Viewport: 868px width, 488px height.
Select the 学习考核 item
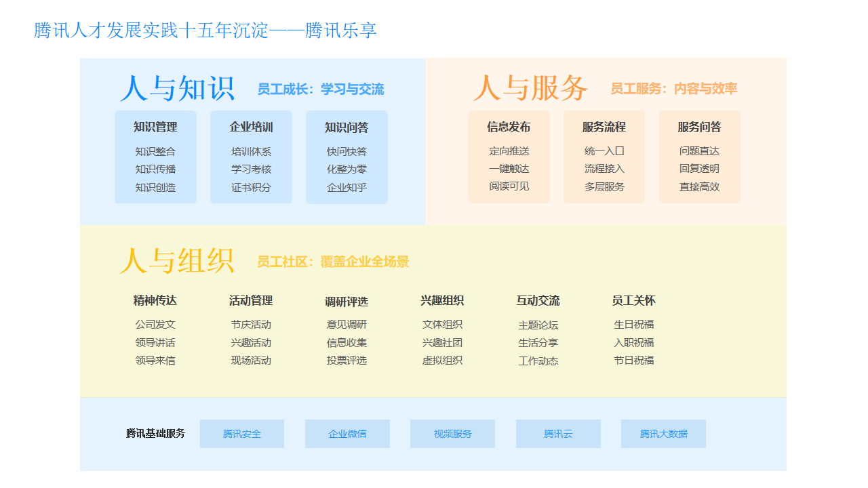tap(251, 169)
